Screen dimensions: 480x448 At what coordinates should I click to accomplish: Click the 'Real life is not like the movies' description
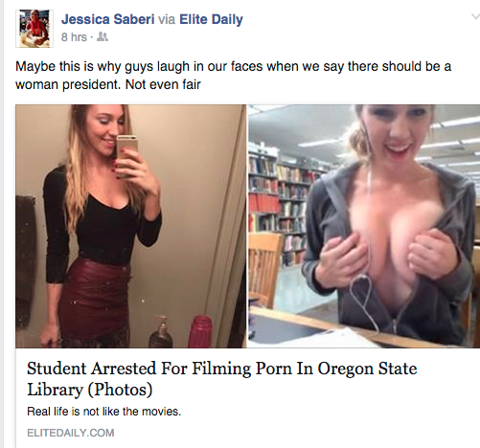click(104, 412)
